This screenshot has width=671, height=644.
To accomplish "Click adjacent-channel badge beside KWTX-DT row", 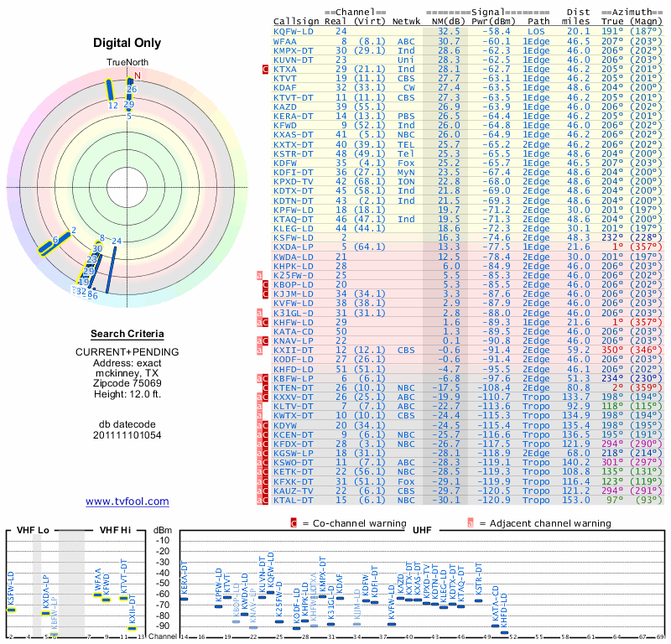I will pyautogui.click(x=259, y=416).
